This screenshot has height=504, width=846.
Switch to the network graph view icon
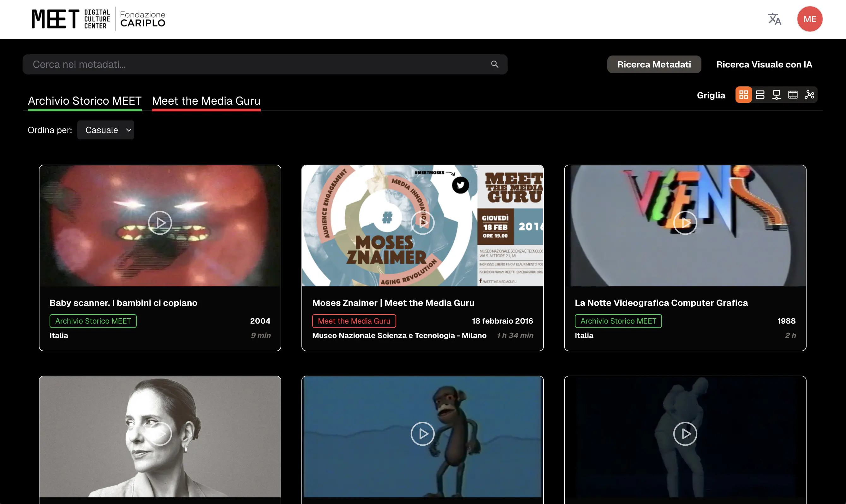(x=809, y=95)
